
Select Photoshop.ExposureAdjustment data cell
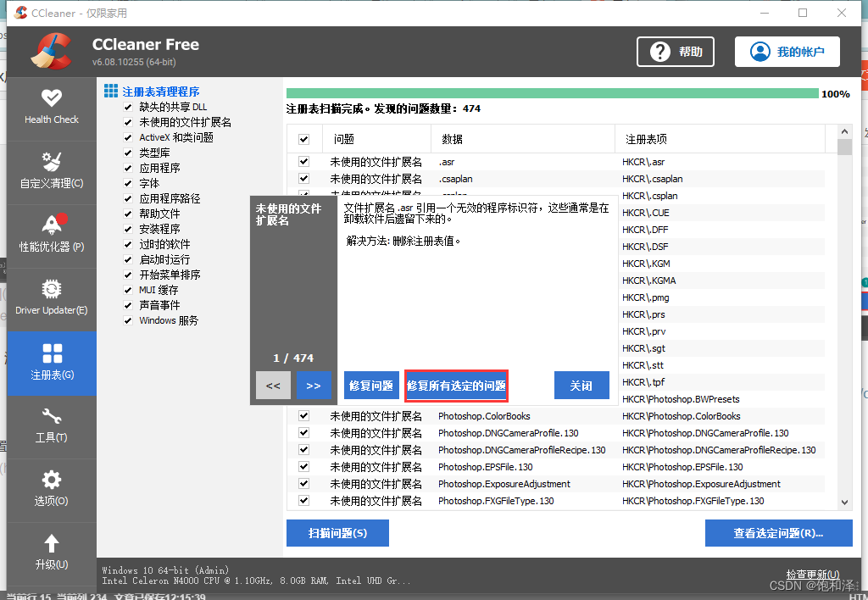pyautogui.click(x=504, y=484)
